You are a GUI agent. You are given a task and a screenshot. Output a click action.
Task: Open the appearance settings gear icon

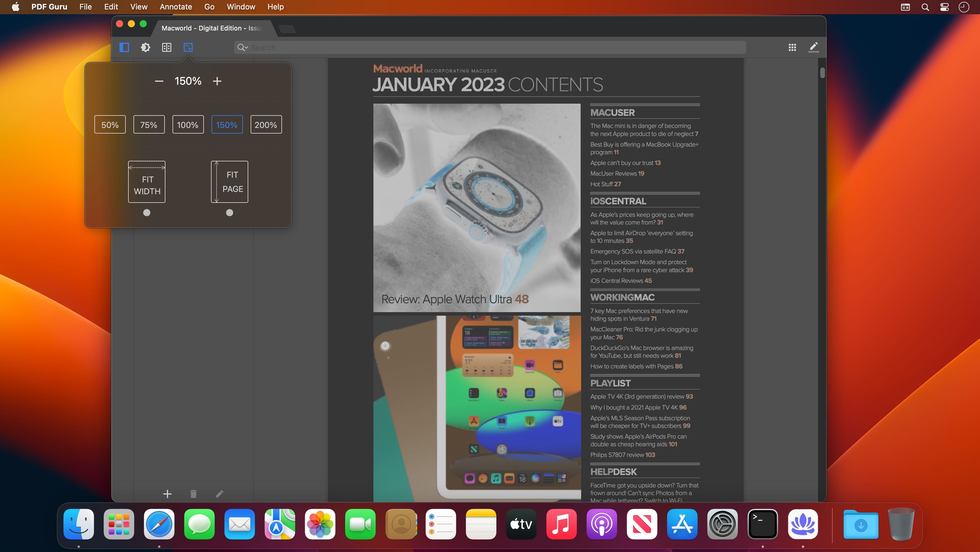[x=145, y=47]
